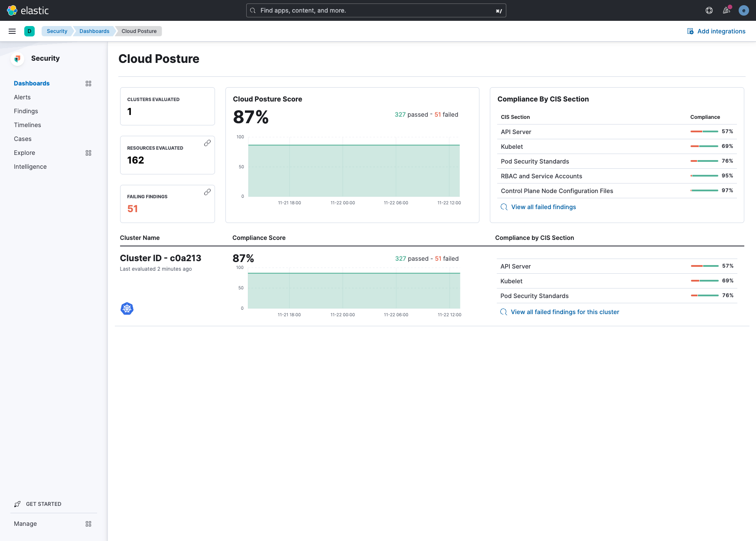Toggle the navigation with the hamburger menu

[12, 31]
